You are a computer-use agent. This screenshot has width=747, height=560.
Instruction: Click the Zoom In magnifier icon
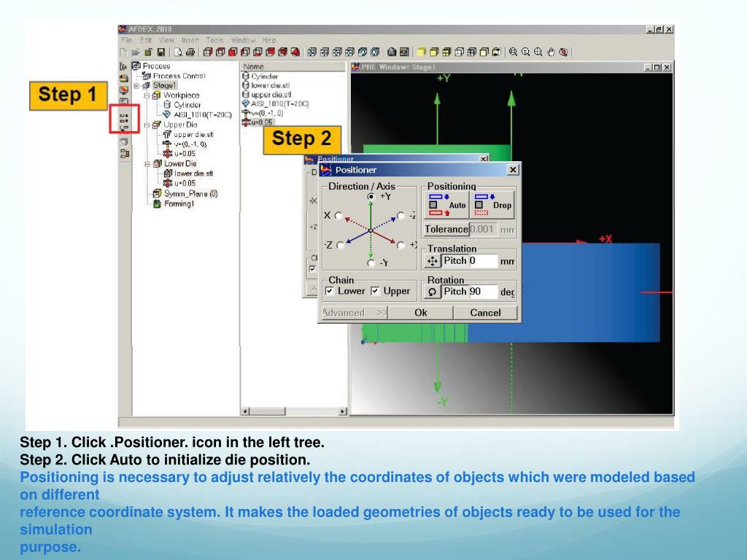pos(538,52)
